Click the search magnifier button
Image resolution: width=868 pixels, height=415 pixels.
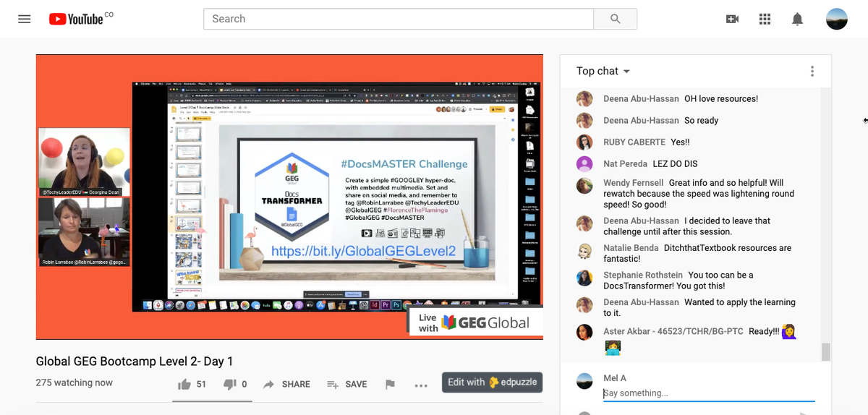[616, 19]
